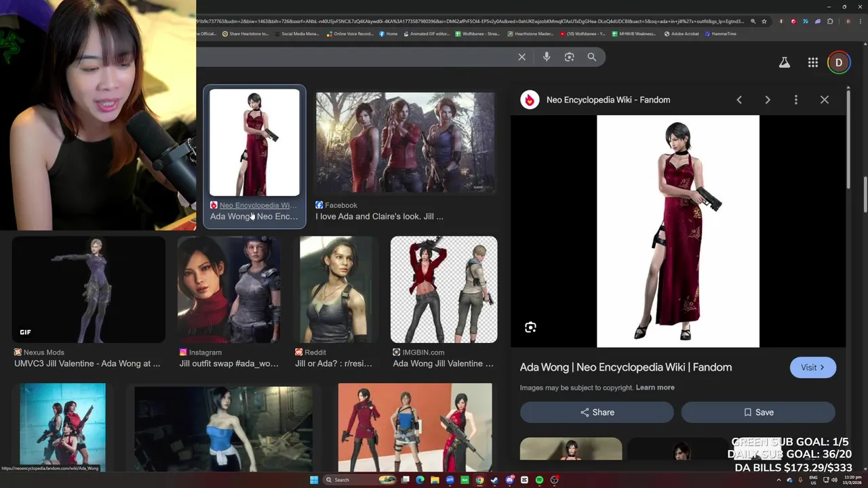868x488 pixels.
Task: Click the Lens icon on the preview image
Action: tap(530, 327)
